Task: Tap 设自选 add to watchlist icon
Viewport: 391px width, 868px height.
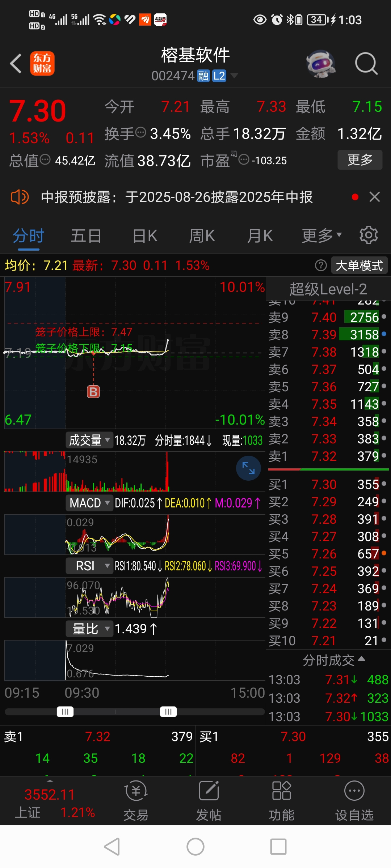Action: click(x=354, y=801)
